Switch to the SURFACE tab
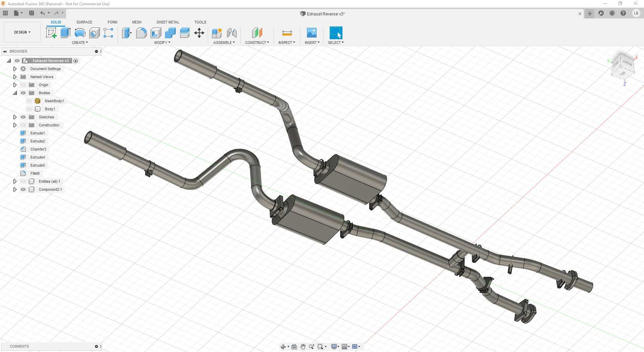644x352 pixels. (84, 22)
